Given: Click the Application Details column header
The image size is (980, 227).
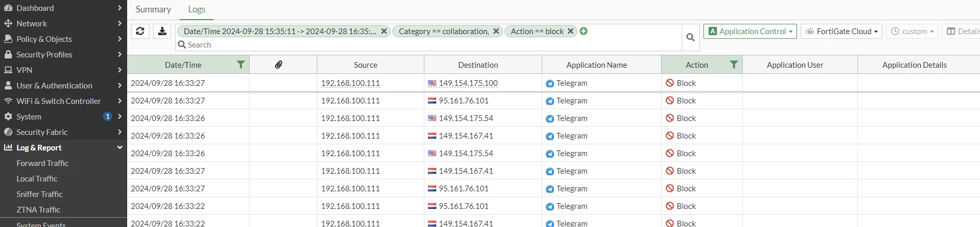Looking at the screenshot, I should (x=914, y=65).
